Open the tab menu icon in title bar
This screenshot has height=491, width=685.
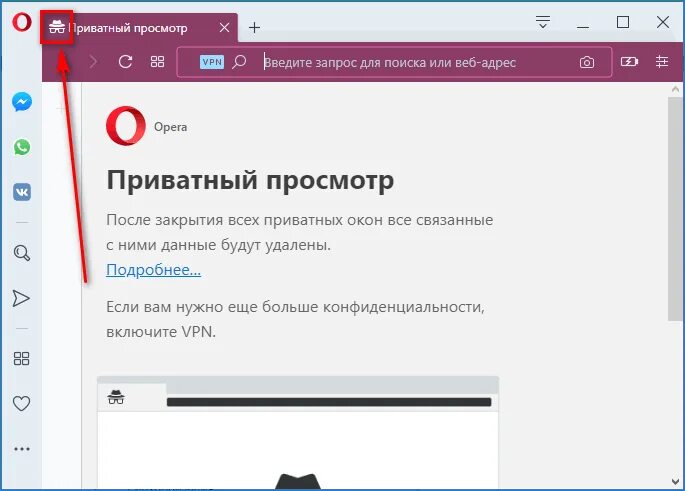tap(543, 22)
